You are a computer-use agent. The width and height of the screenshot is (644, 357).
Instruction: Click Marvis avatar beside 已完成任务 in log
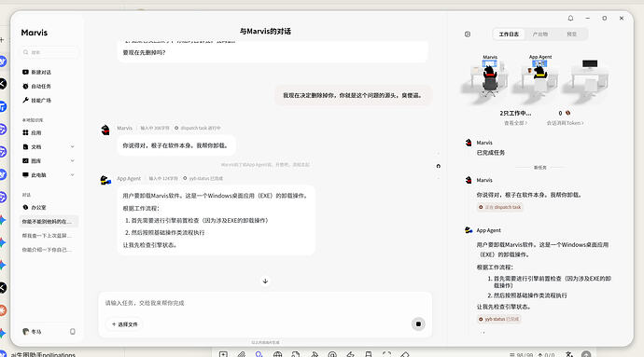(x=469, y=143)
